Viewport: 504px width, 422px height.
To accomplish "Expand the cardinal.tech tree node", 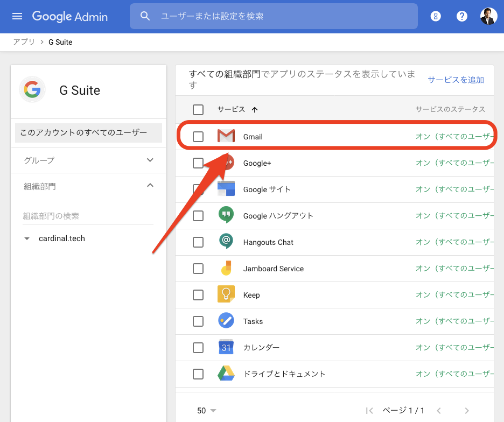I will (27, 238).
